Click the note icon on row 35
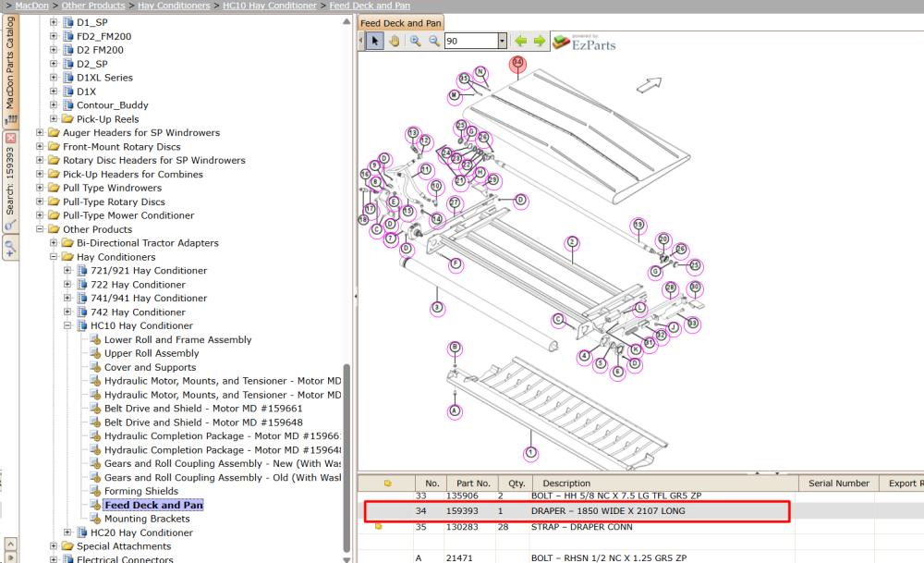This screenshot has width=924, height=563. [x=378, y=526]
